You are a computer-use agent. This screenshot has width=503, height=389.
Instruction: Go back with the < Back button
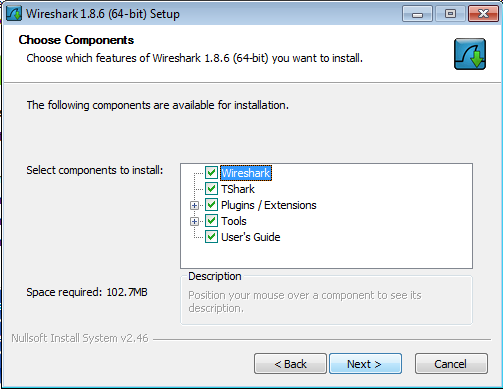pos(290,364)
